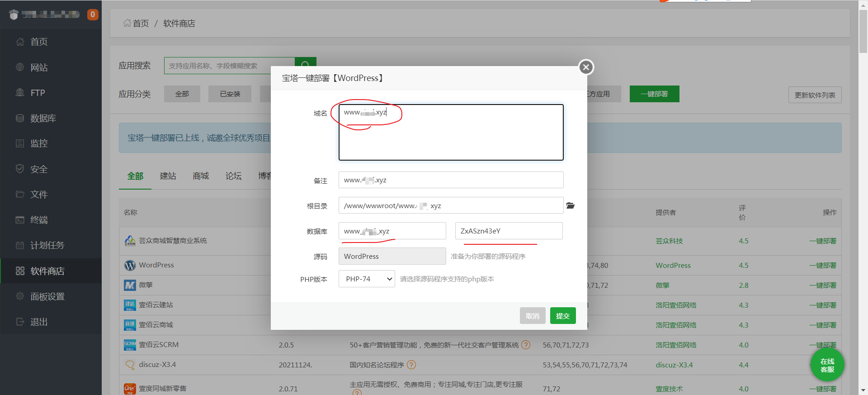The height and width of the screenshot is (395, 868).
Task: Click the 首页 breadcrumb link
Action: (x=141, y=23)
